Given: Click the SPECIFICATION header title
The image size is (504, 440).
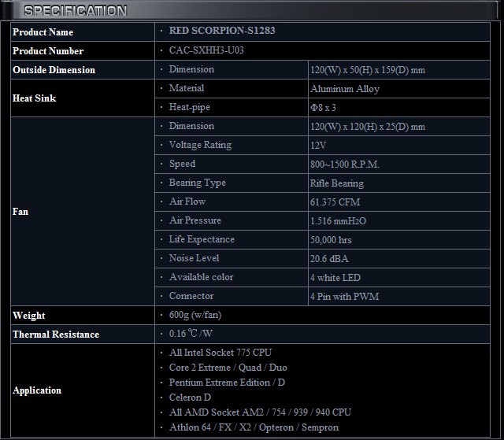Looking at the screenshot, I should [76, 10].
